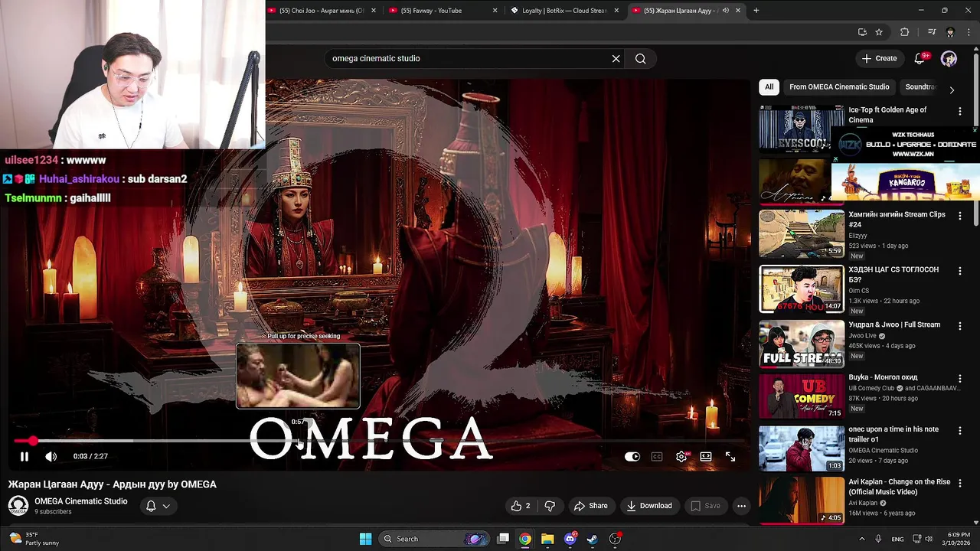The image size is (980, 551).
Task: Open the player settings gear
Action: [681, 456]
